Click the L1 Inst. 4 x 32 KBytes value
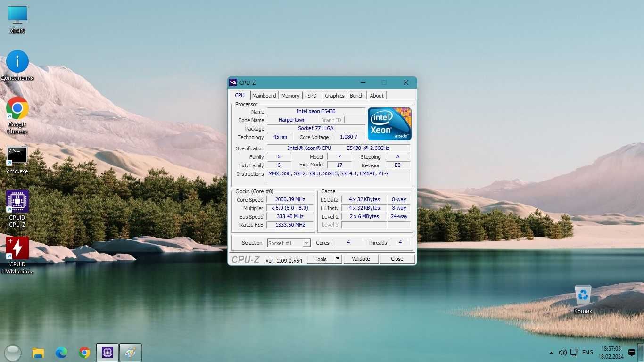The image size is (644, 362). coord(364,208)
